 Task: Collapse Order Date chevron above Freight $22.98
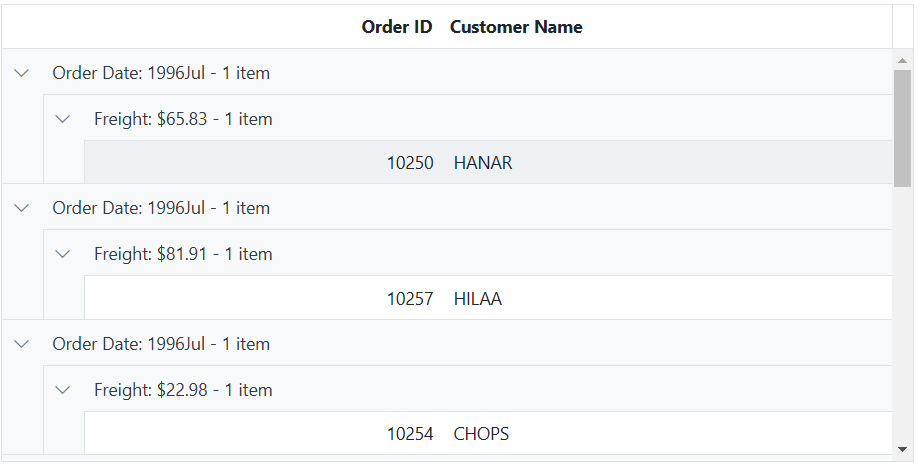click(x=22, y=344)
